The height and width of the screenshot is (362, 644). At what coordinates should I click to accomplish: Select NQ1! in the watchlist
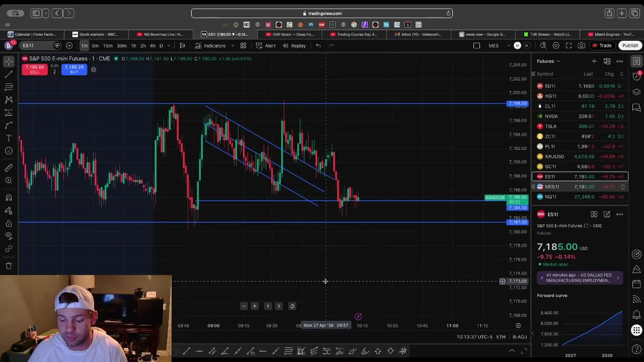click(580, 197)
